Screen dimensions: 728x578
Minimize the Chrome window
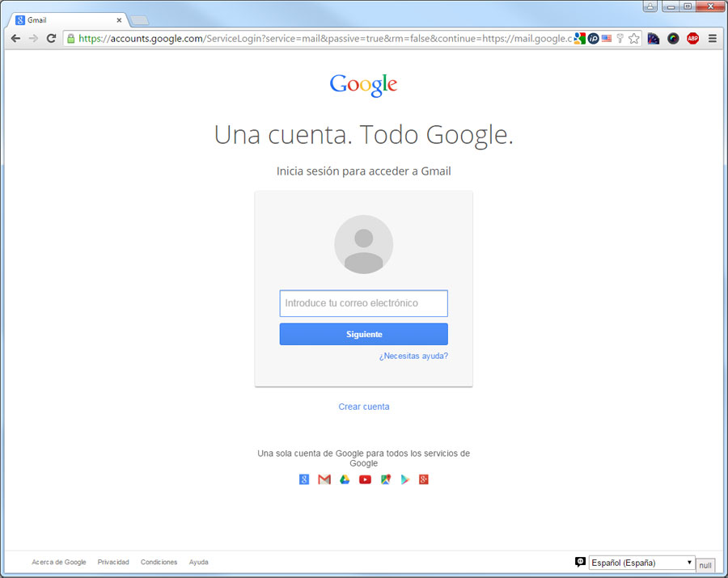pyautogui.click(x=671, y=6)
